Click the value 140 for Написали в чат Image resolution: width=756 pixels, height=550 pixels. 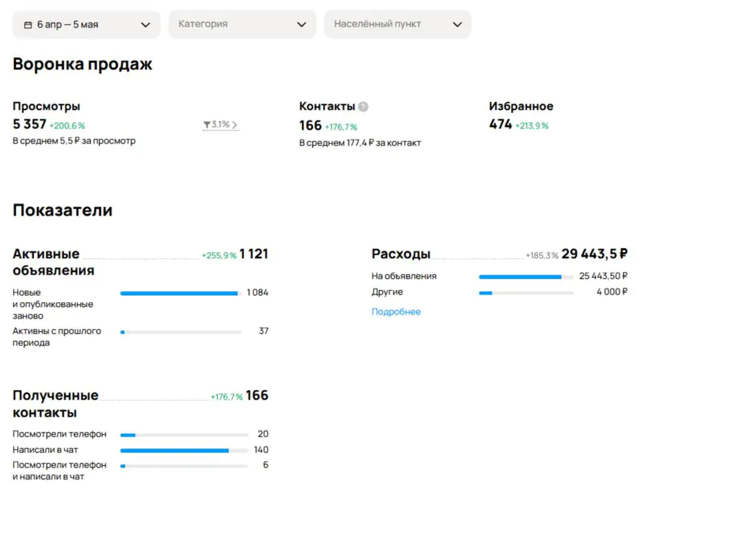coord(261,450)
